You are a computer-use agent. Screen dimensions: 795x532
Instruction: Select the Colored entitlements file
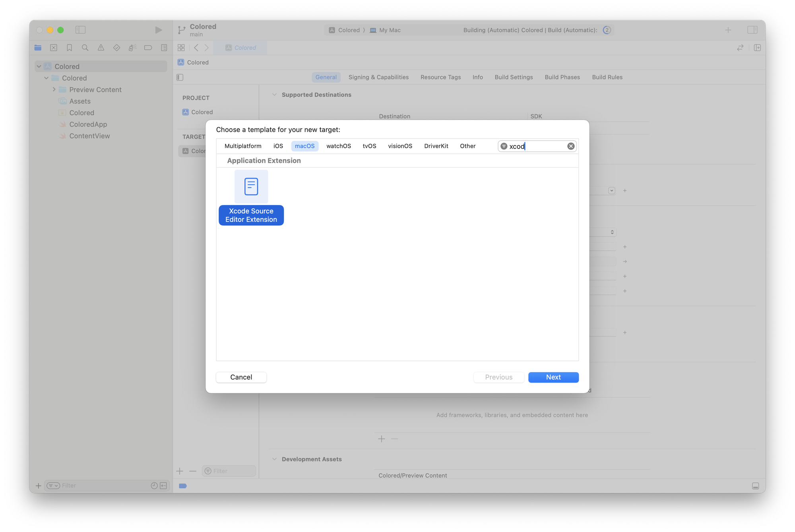[81, 113]
